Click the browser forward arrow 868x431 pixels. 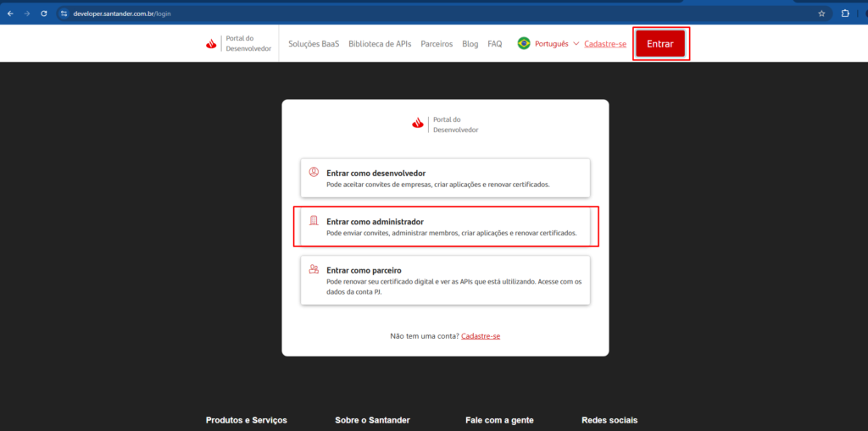[27, 14]
